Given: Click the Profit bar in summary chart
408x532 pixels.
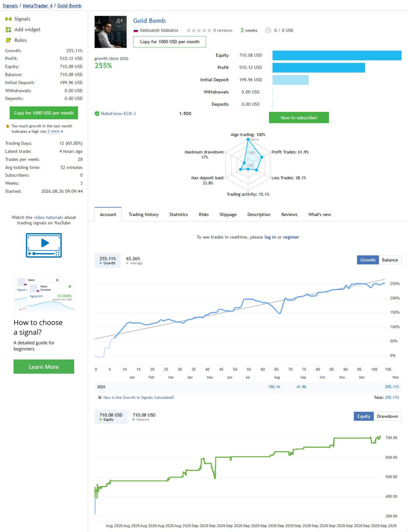Looking at the screenshot, I should pyautogui.click(x=319, y=68).
